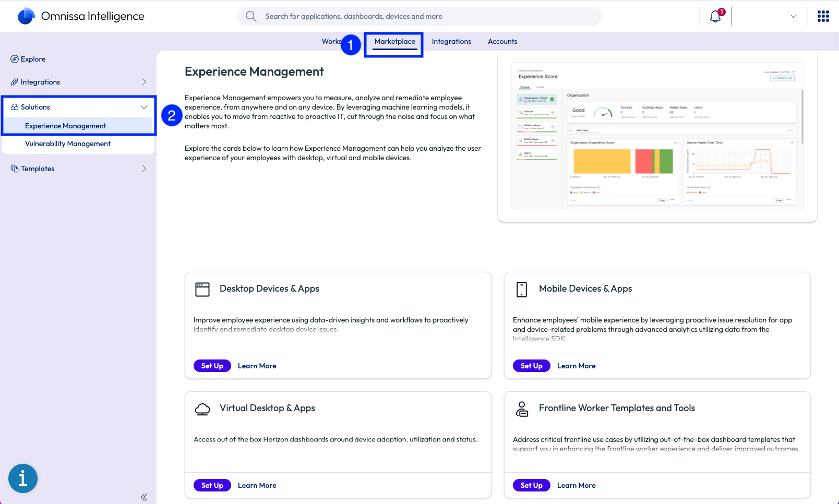Learn More about Mobile Devices & Apps
Viewport: 839px width, 504px height.
(x=577, y=366)
